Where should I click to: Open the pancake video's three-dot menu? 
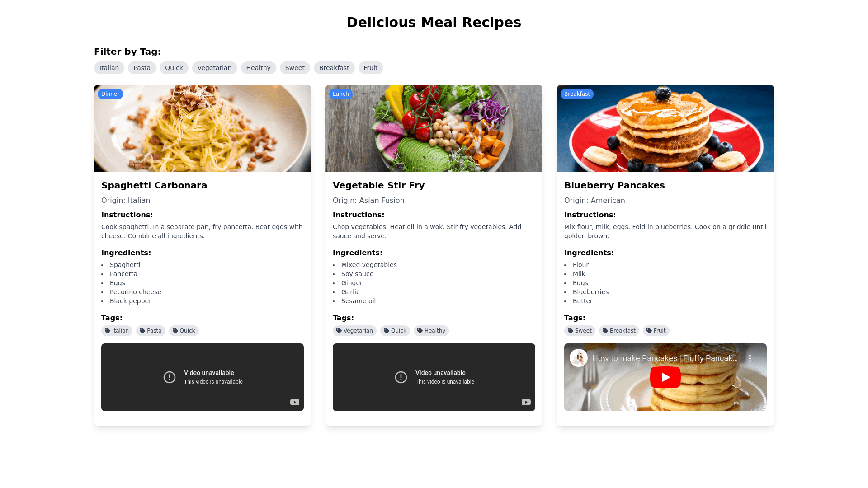click(750, 358)
